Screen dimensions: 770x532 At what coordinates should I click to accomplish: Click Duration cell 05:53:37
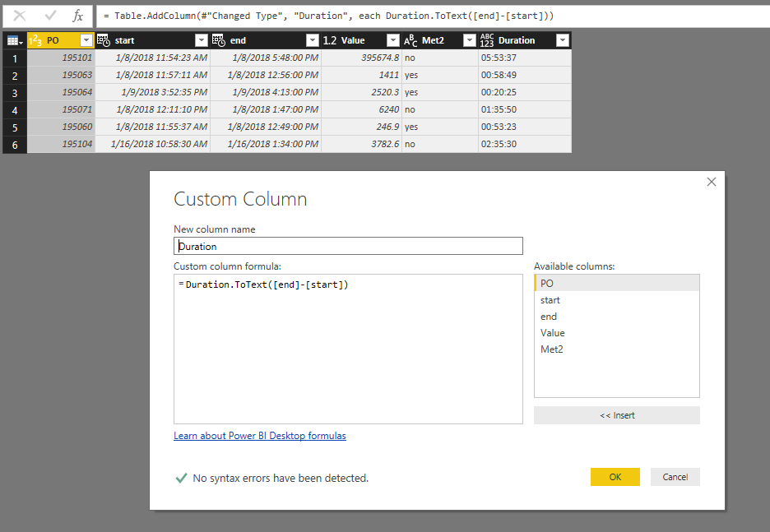tap(525, 58)
